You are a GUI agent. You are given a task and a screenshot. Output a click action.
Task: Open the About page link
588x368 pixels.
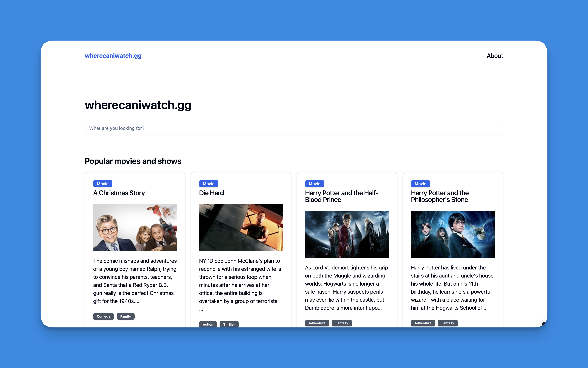point(495,56)
